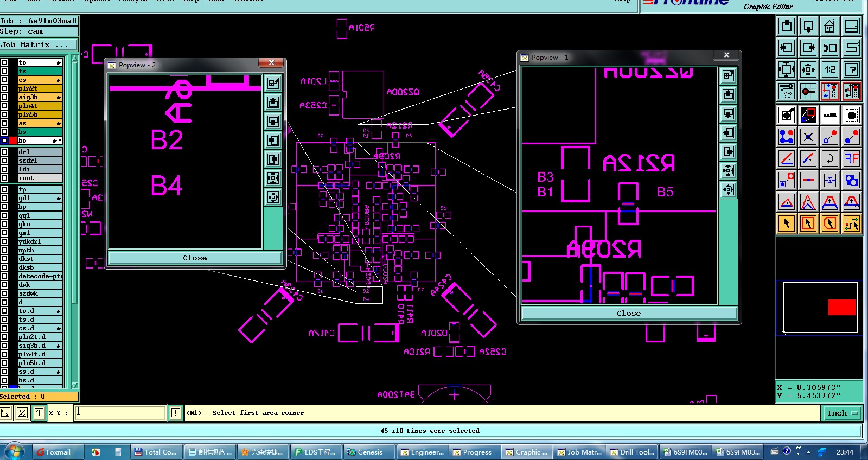This screenshot has height=460, width=868.
Task: Click the pan left arrow icon
Action: pos(787,48)
